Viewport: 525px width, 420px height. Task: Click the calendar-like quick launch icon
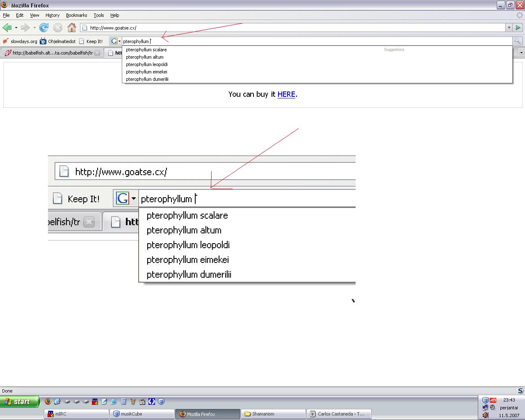point(142,402)
